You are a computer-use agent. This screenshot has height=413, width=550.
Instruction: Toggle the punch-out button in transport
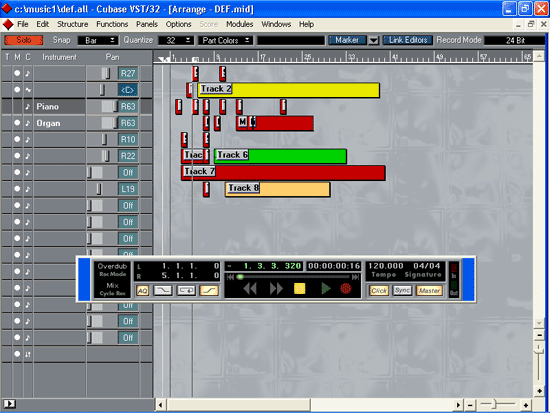tap(209, 291)
